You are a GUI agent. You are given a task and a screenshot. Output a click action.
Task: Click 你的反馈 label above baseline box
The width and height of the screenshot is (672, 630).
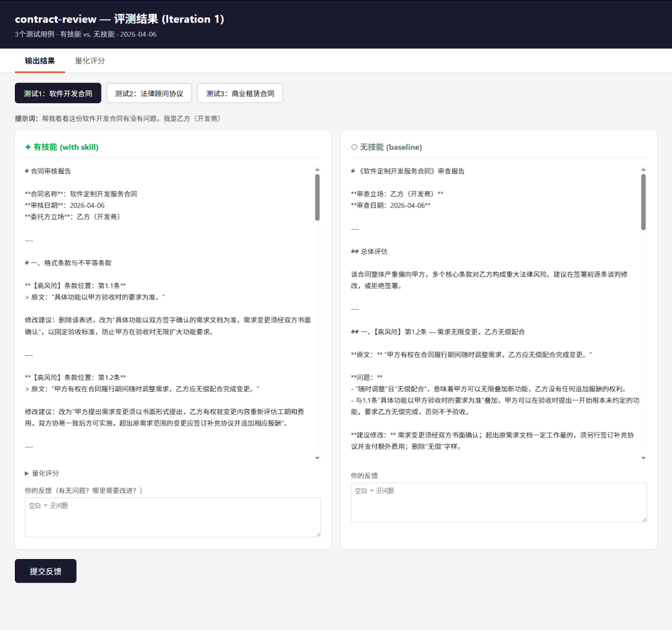[x=364, y=476]
